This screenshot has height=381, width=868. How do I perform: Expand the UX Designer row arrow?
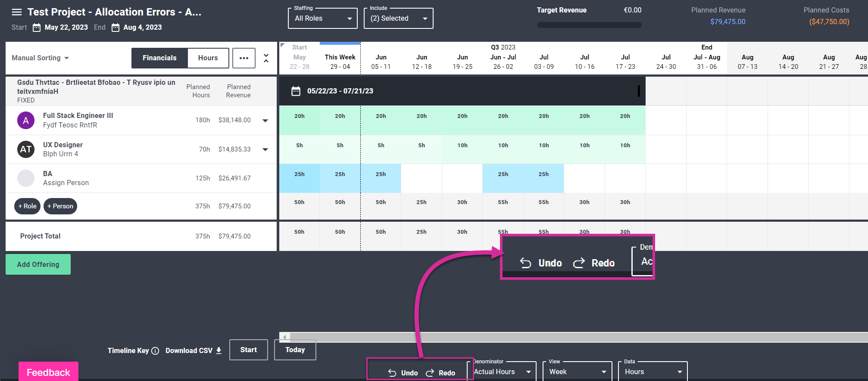tap(265, 149)
